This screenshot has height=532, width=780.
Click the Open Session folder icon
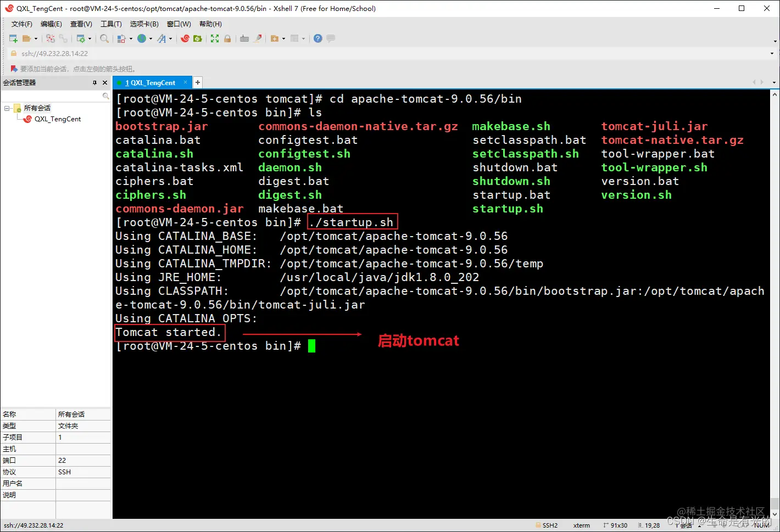[26, 38]
